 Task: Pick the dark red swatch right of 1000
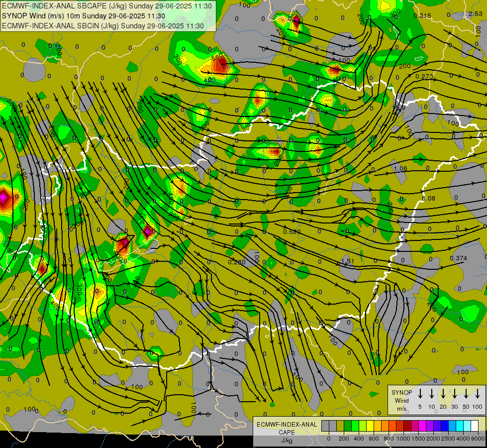point(407,426)
